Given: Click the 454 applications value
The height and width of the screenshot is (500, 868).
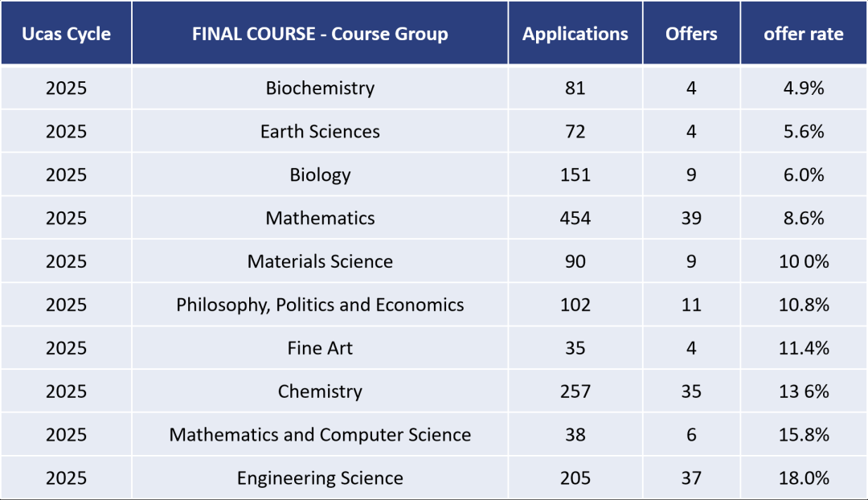Looking at the screenshot, I should point(575,219).
